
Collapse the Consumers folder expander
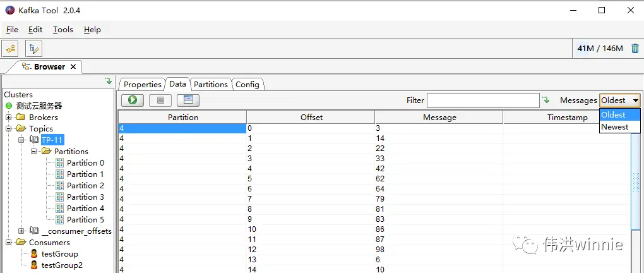click(x=8, y=243)
